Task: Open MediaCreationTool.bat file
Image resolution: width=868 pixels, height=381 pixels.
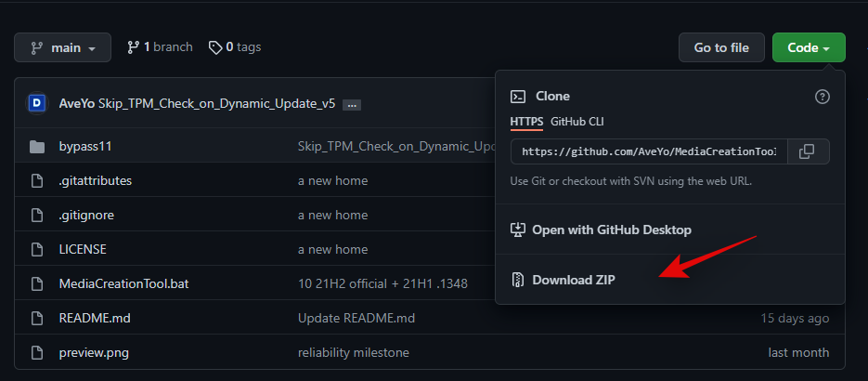Action: [x=123, y=282]
